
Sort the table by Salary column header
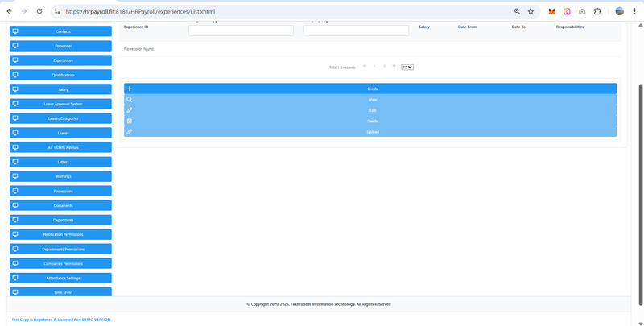424,27
